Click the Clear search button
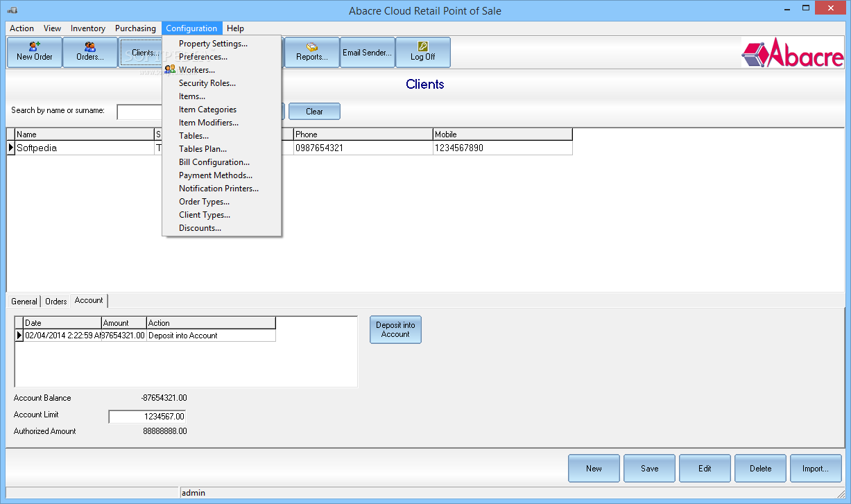Image resolution: width=851 pixels, height=504 pixels. pyautogui.click(x=314, y=112)
